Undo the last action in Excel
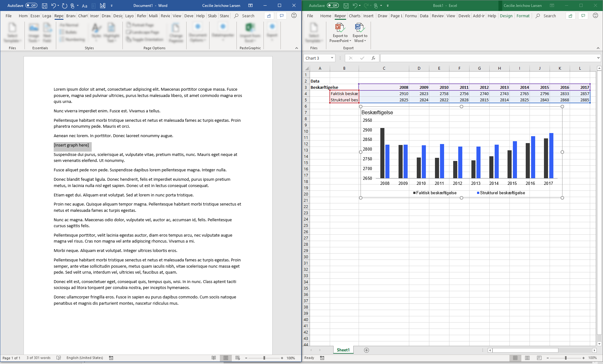This screenshot has height=364, width=603. tap(355, 6)
